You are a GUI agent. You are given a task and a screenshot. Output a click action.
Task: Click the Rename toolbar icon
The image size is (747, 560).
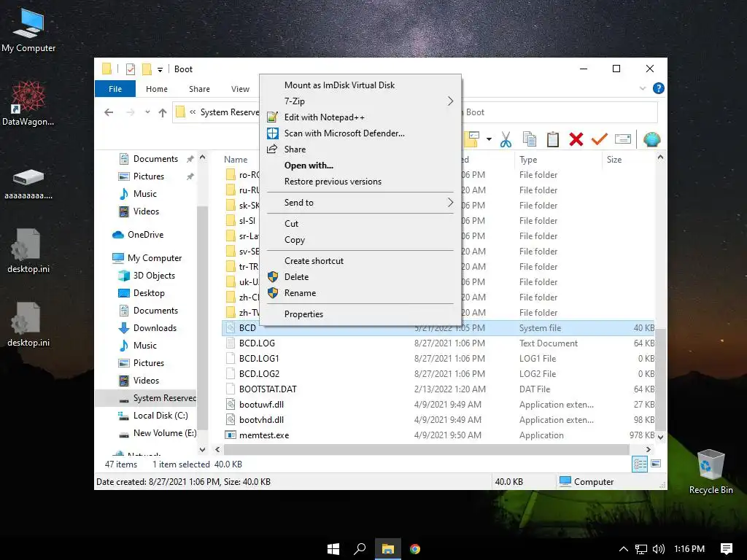tap(623, 139)
